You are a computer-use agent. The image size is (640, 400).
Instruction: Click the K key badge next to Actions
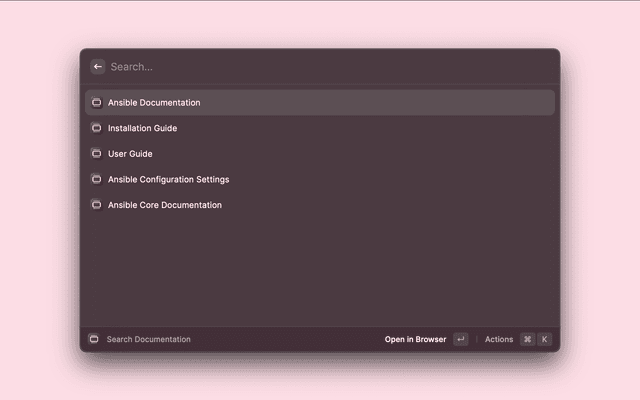(x=545, y=339)
